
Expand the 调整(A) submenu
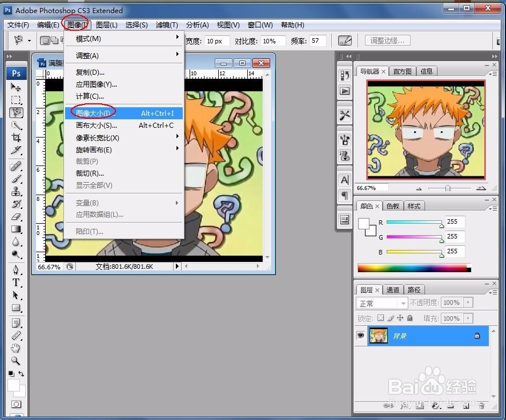pyautogui.click(x=125, y=55)
